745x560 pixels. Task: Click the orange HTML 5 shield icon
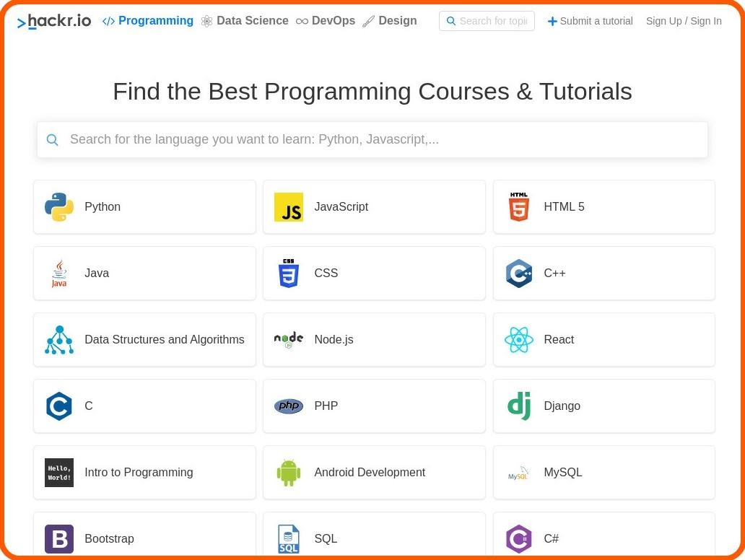pos(518,207)
